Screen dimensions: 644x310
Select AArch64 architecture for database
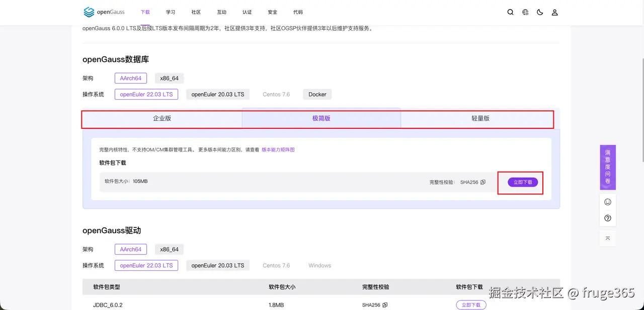(131, 78)
